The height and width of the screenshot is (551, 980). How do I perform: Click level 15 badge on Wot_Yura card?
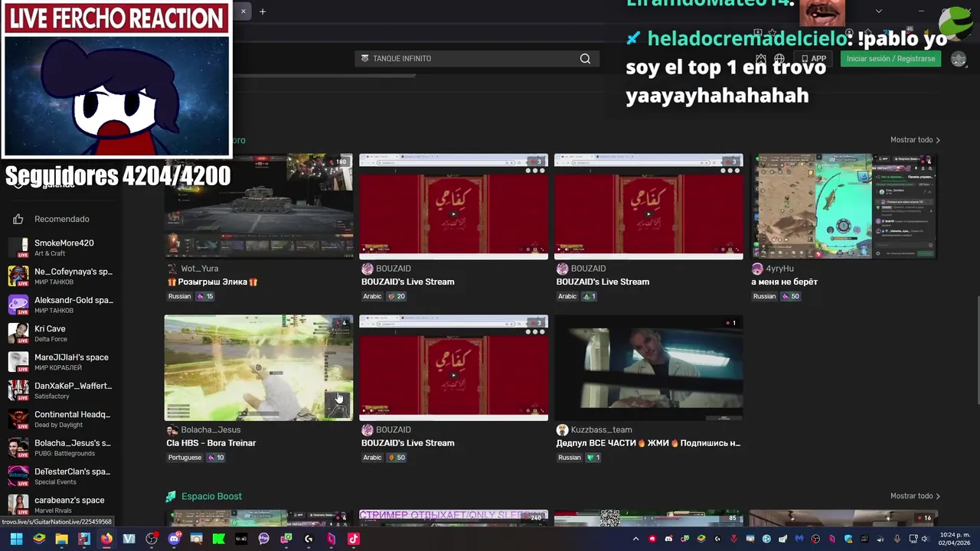205,297
